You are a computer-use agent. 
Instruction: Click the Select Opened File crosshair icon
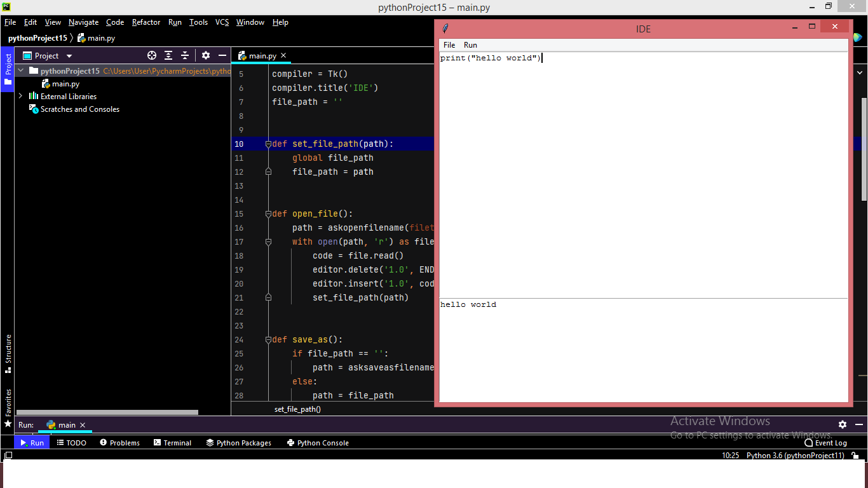tap(152, 55)
